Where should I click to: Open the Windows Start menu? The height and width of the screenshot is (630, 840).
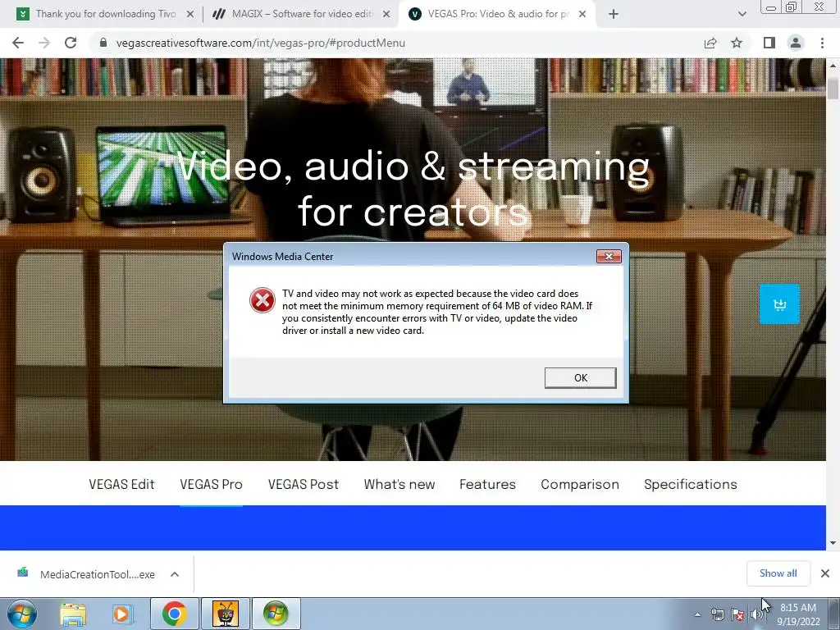coord(22,614)
